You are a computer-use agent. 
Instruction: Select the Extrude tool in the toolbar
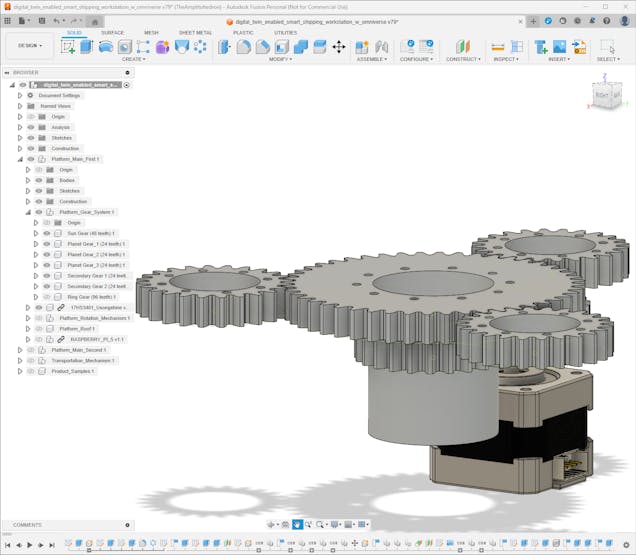[87, 46]
